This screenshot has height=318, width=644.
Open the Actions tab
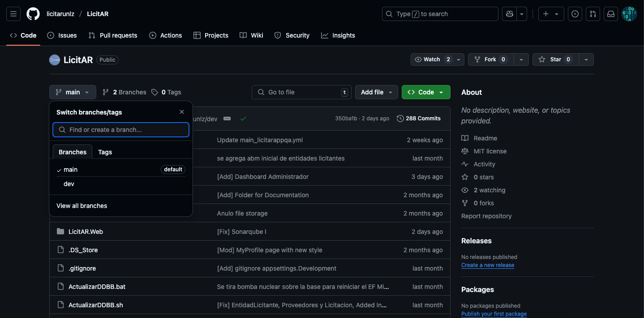166,35
